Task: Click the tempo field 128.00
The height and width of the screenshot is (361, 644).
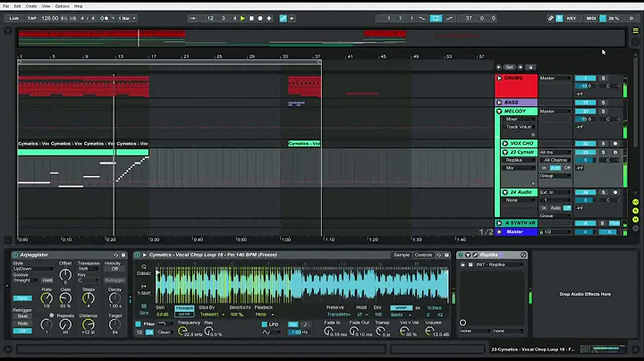Action: click(x=50, y=19)
